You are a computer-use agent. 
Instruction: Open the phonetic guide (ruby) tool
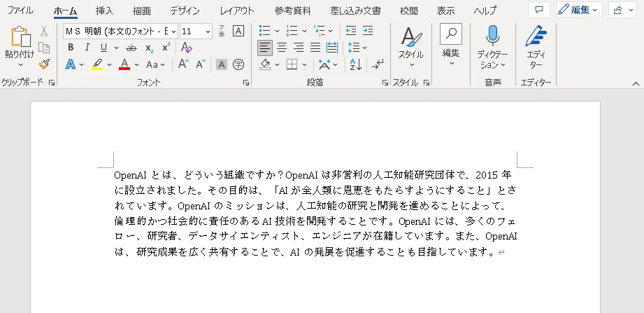222,31
